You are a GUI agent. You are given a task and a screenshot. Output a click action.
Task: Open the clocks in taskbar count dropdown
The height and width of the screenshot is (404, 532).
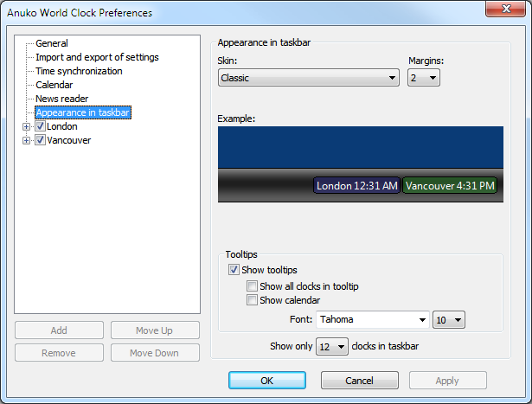point(331,347)
